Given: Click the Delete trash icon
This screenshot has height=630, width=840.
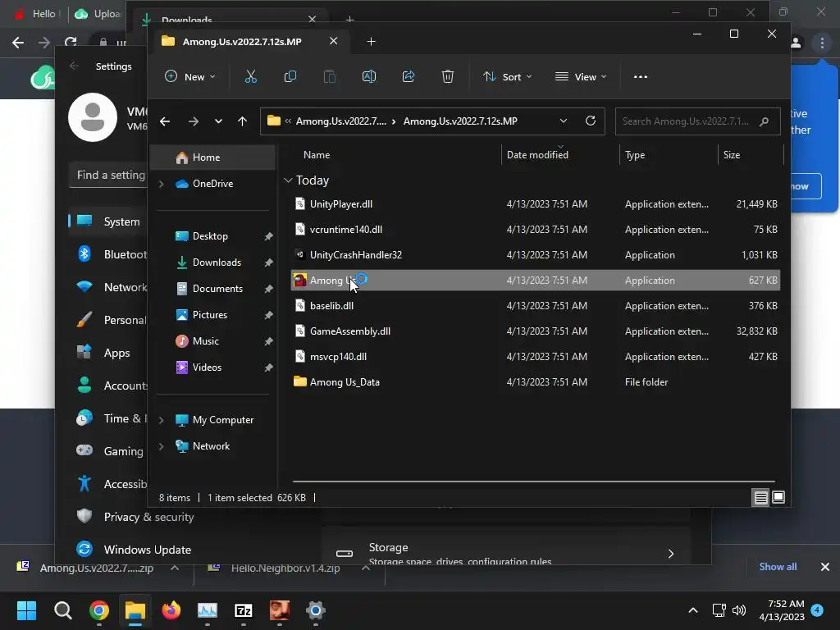Looking at the screenshot, I should 448,76.
